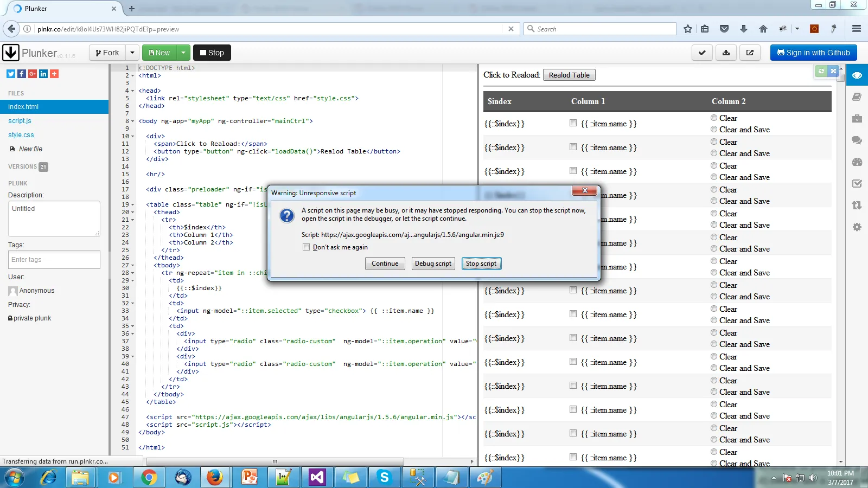Image resolution: width=868 pixels, height=488 pixels.
Task: Collapse the code fold arrow at line 19
Action: point(133,205)
